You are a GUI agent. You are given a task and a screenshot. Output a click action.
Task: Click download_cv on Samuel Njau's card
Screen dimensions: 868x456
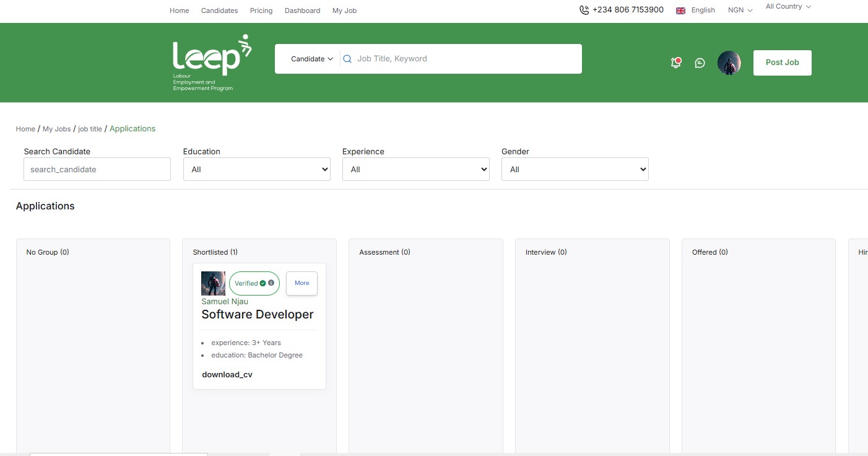[x=227, y=374]
